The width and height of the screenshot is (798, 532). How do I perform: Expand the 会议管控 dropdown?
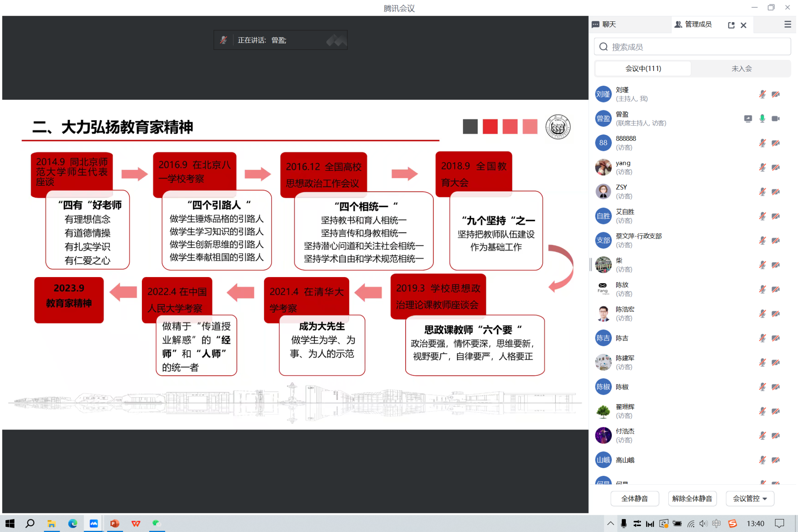[750, 498]
